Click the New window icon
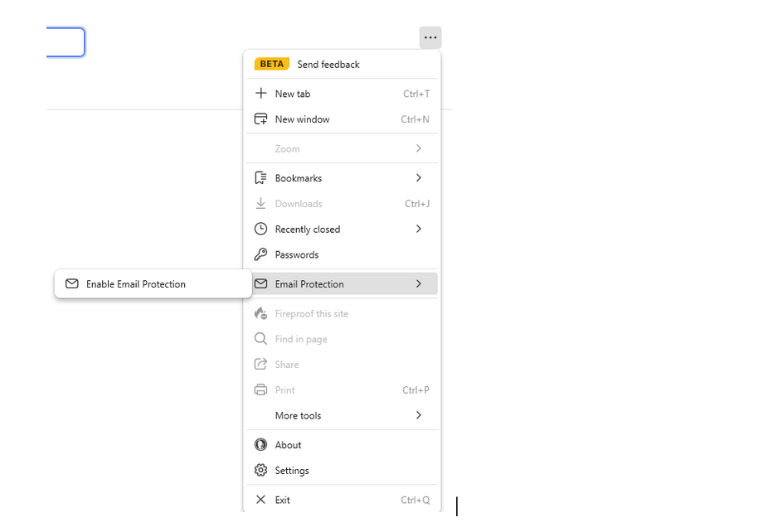 pos(260,119)
